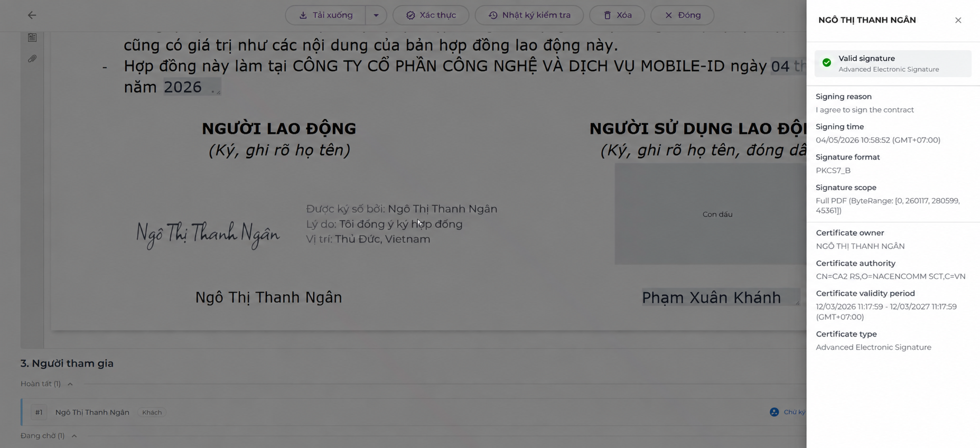Click the Đóng close button
The width and height of the screenshot is (980, 448).
[683, 15]
